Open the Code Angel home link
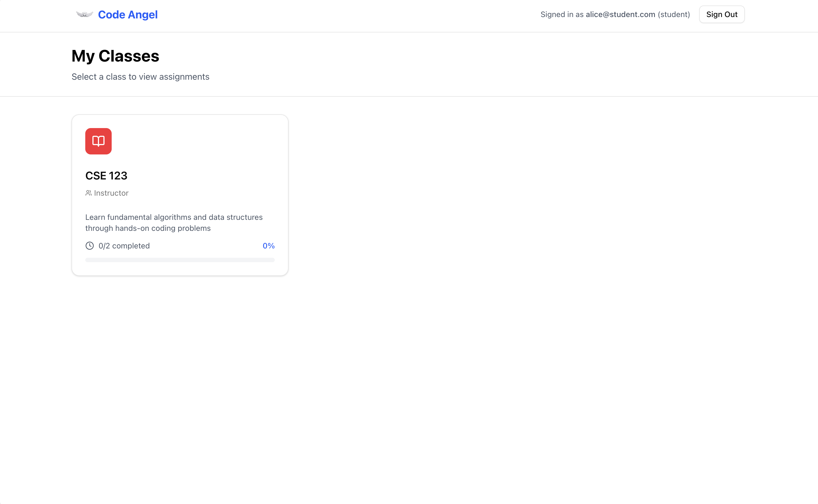Screen dimensions: 818x504 click(x=127, y=15)
